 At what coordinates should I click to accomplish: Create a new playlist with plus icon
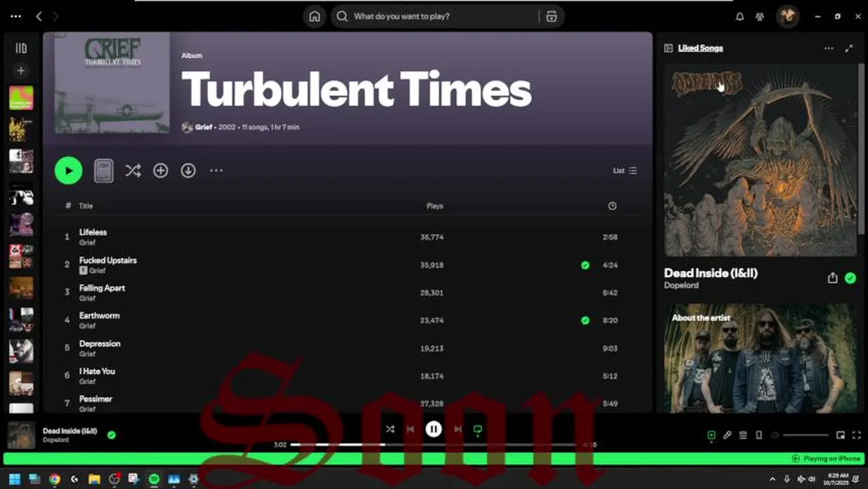[x=21, y=71]
